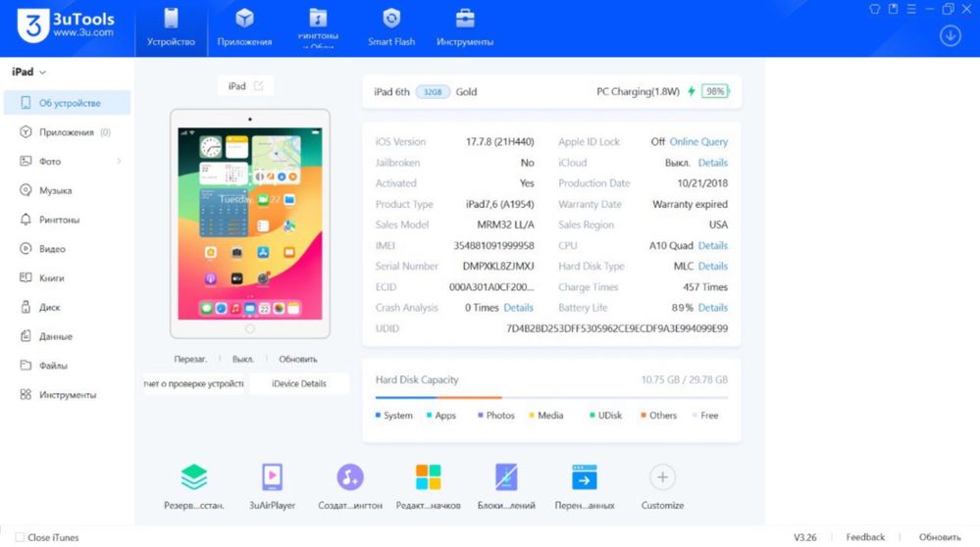Click Обновить below the device preview
The height and width of the screenshot is (547, 980).
(298, 359)
